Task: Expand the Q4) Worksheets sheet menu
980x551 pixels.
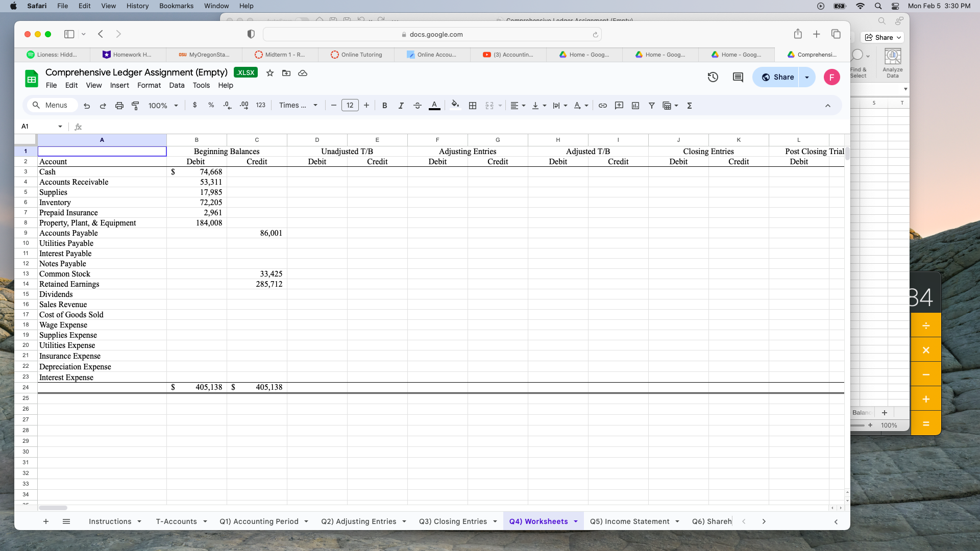Action: pyautogui.click(x=576, y=521)
